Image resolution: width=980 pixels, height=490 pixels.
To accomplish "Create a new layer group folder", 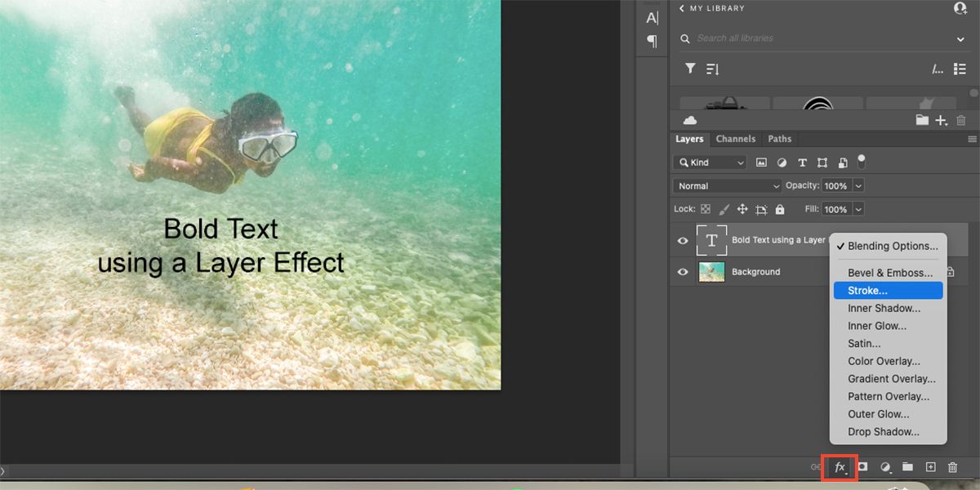I will pyautogui.click(x=908, y=467).
